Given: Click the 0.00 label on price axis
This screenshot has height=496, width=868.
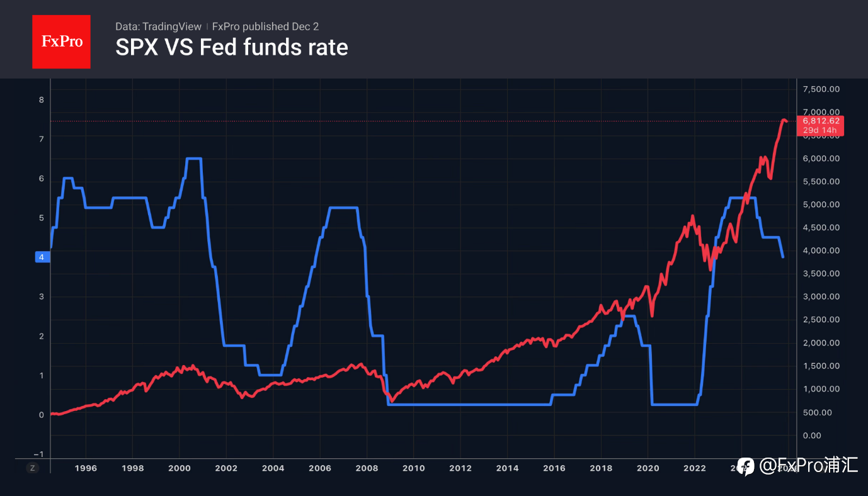Looking at the screenshot, I should pos(812,436).
